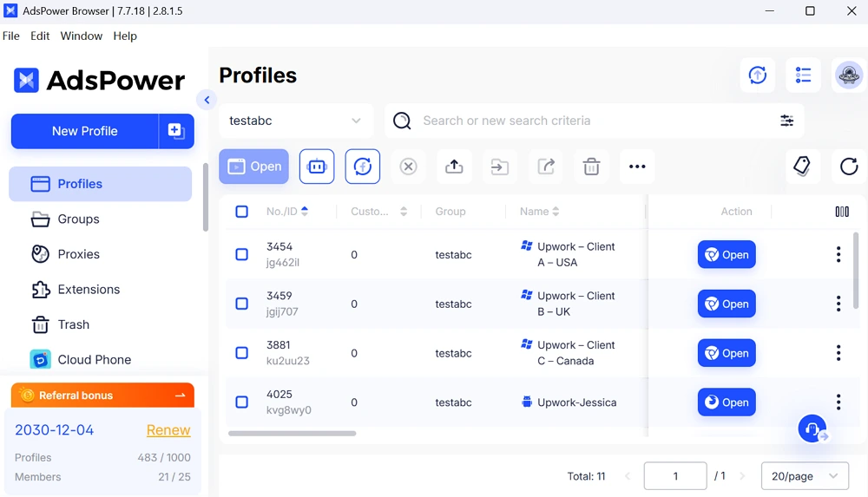Sort by Custom number column arrows
Screen dimensions: 868x497
404,212
